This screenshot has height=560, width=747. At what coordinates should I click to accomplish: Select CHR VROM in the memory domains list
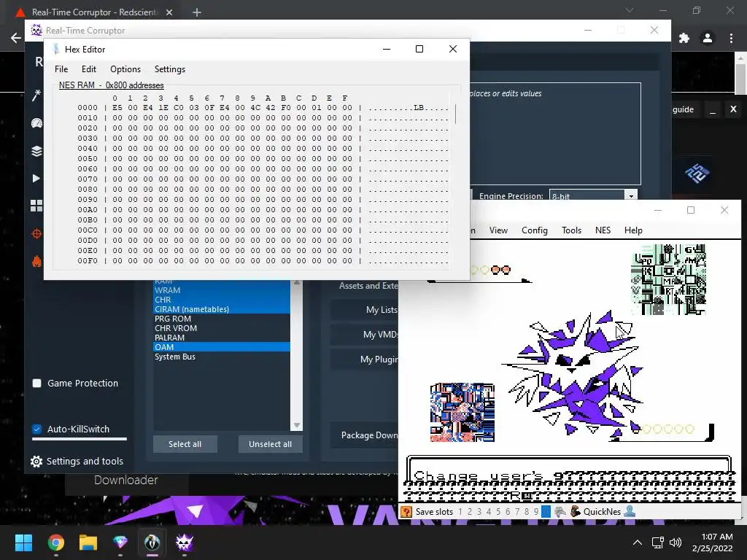tap(222, 329)
